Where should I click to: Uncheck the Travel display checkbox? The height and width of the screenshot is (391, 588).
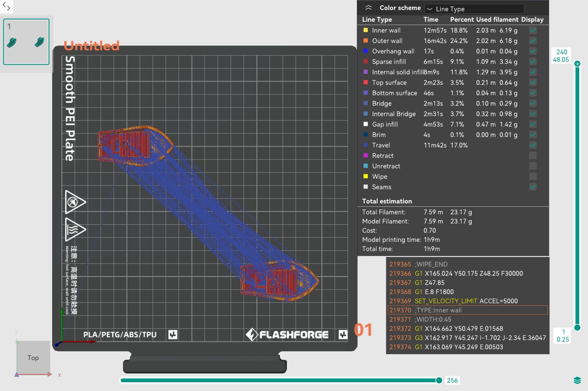click(533, 145)
